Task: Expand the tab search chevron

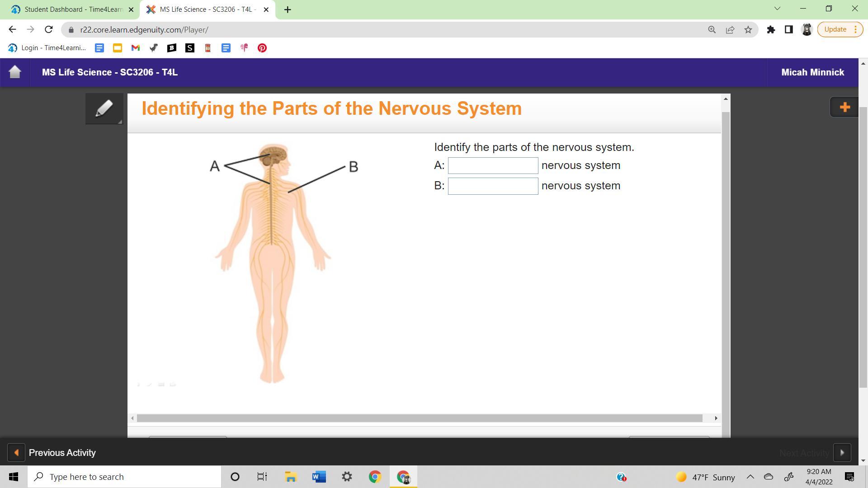Action: pos(777,9)
